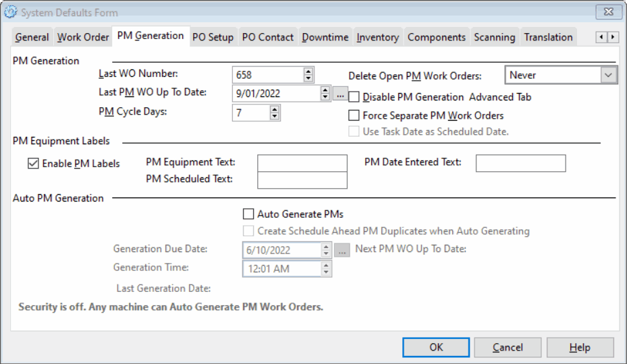
Task: Increase the Last WO Number value
Action: pos(308,71)
